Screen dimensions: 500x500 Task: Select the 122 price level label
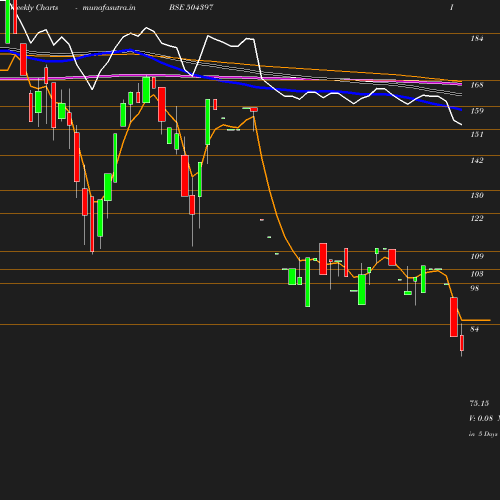click(x=477, y=218)
